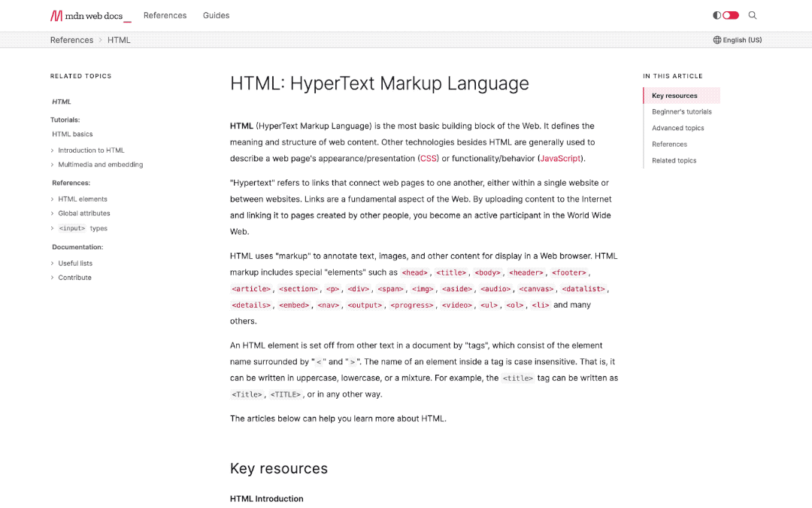This screenshot has width=812, height=508.
Task: Click the CSS link in first paragraph
Action: pyautogui.click(x=428, y=159)
